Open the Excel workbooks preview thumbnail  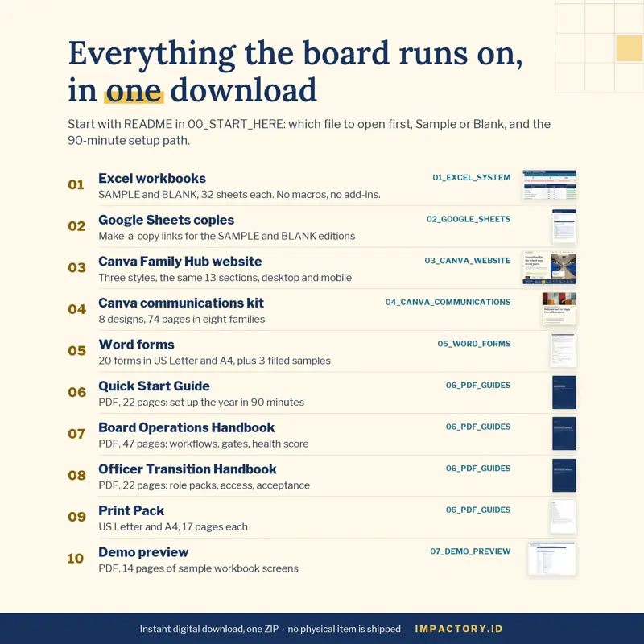point(549,185)
